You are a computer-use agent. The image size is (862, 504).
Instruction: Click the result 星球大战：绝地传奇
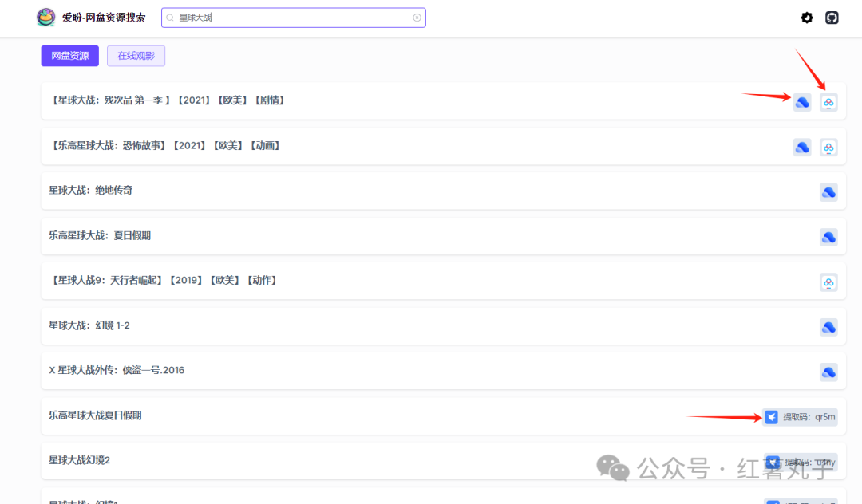pos(91,191)
